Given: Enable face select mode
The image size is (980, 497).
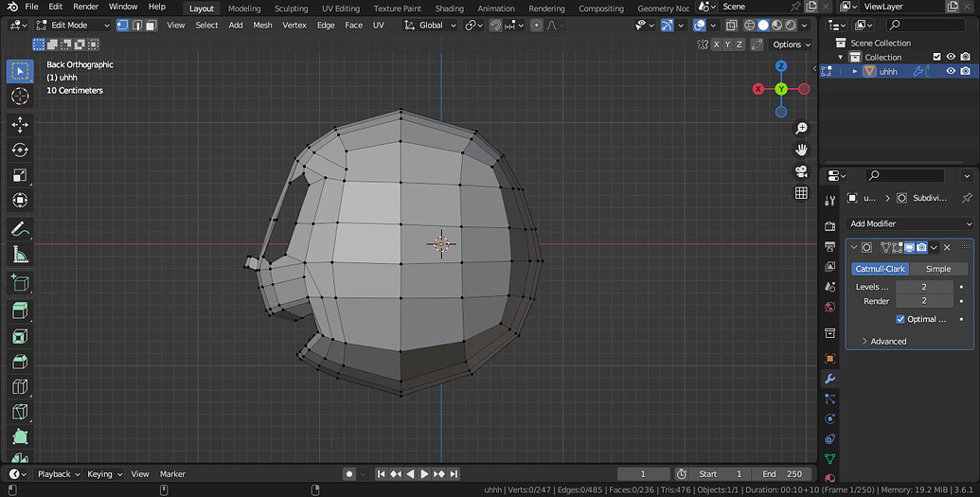Looking at the screenshot, I should click(151, 25).
